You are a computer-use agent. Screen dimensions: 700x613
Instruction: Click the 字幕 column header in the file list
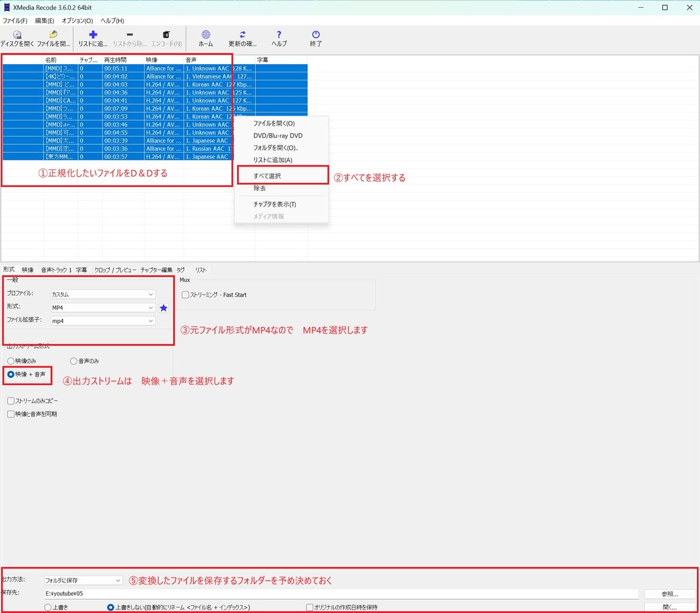coord(281,60)
